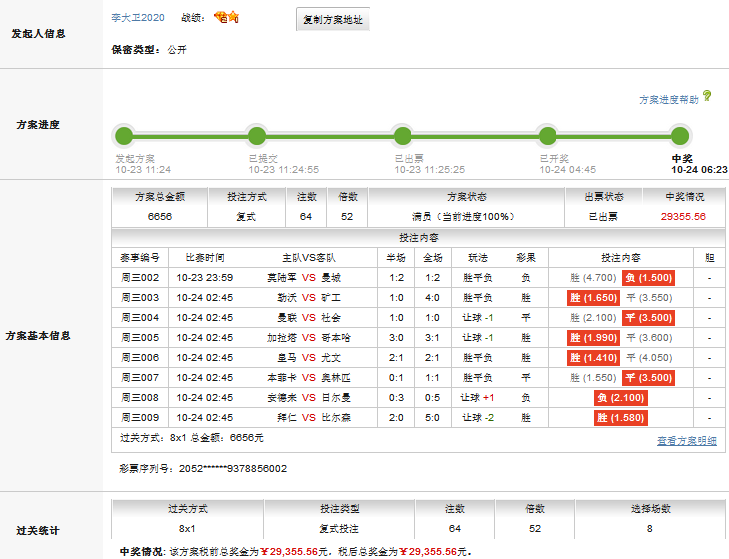Click the 发起方案 progress node

pos(124,136)
